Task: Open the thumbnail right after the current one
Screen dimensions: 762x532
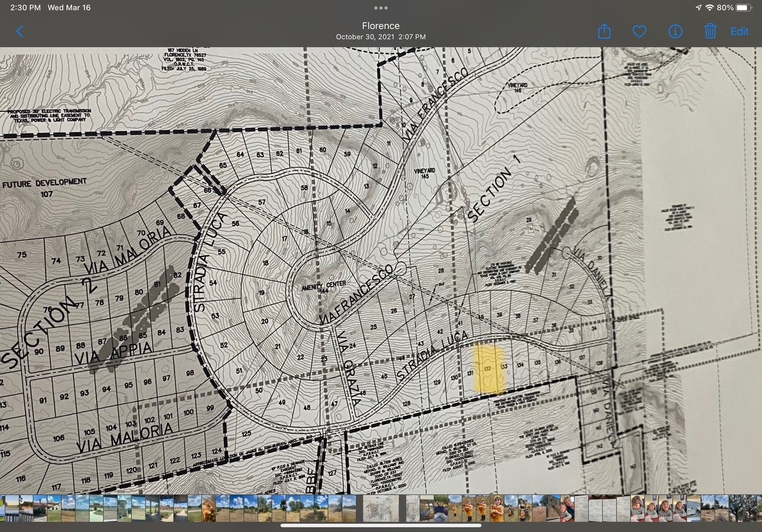Action: [413, 509]
